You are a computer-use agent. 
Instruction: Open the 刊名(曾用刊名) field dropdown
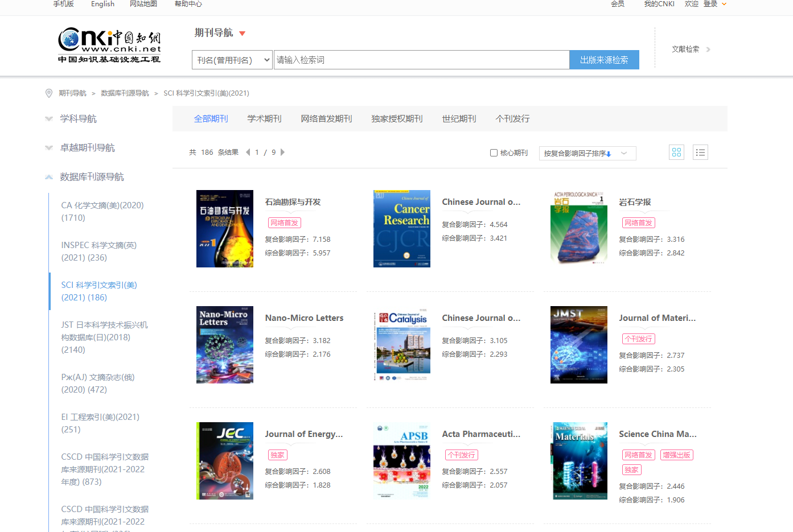click(232, 59)
